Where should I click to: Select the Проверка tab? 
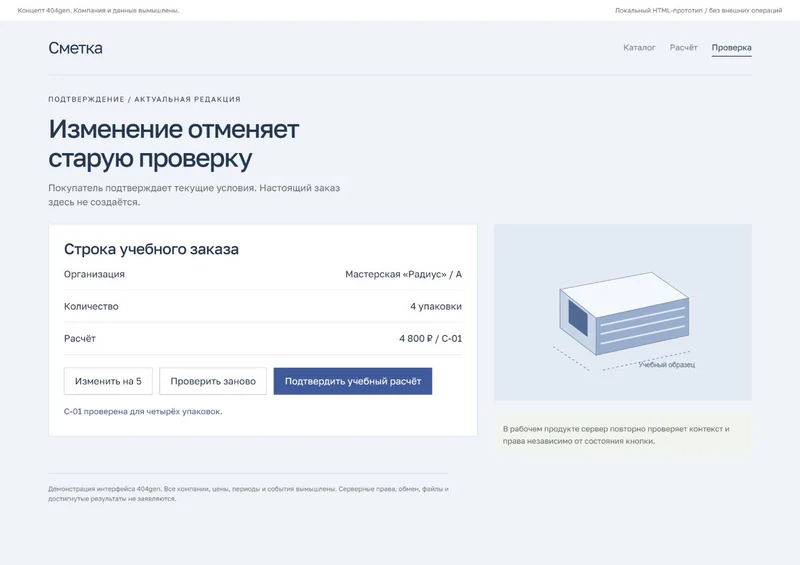point(731,48)
